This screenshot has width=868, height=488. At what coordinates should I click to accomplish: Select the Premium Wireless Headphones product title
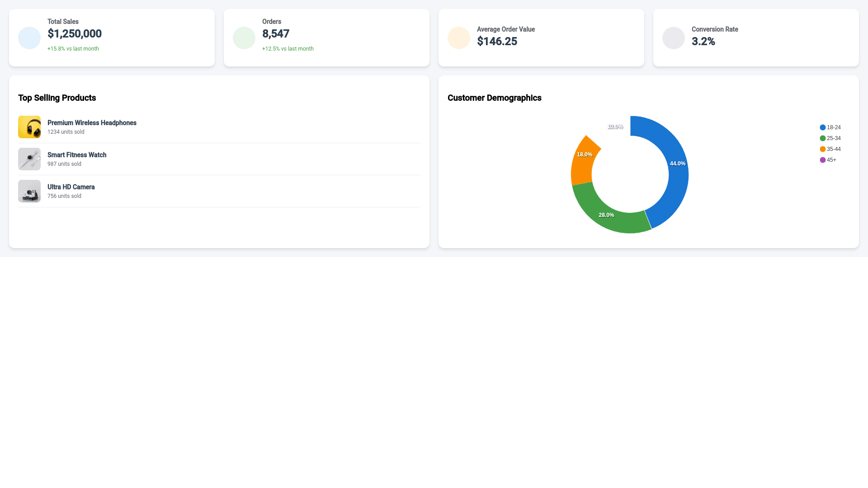[x=92, y=123]
